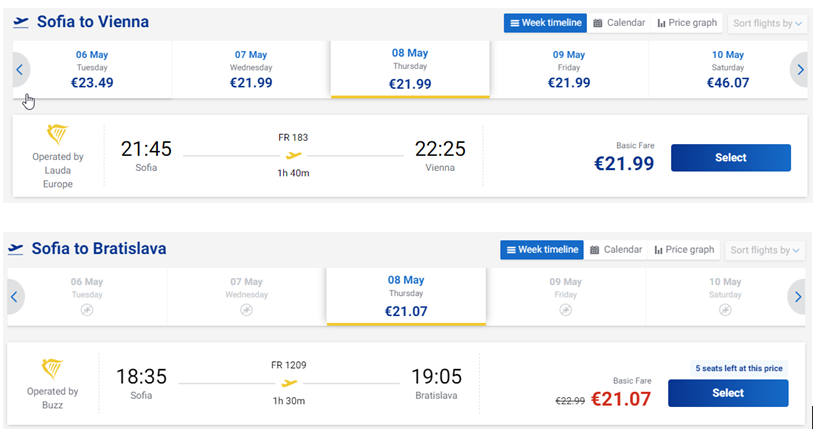Click the Lauda Europe harp logo
819x430 pixels.
[57, 134]
